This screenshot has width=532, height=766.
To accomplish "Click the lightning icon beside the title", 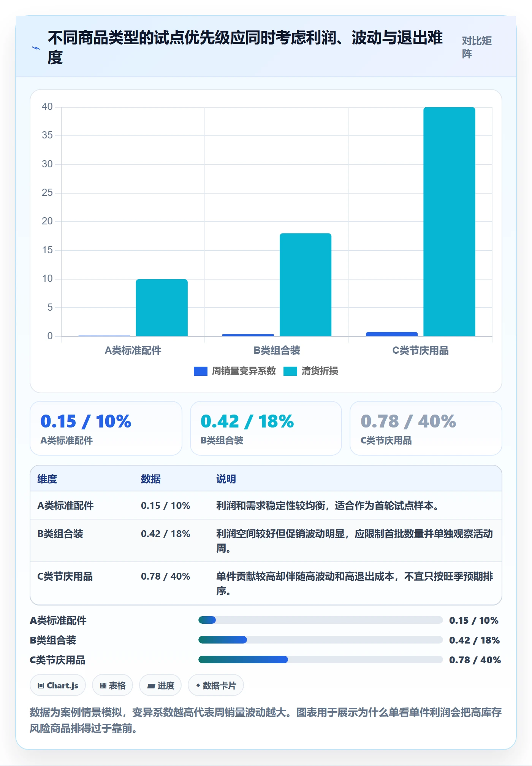I will tap(36, 48).
